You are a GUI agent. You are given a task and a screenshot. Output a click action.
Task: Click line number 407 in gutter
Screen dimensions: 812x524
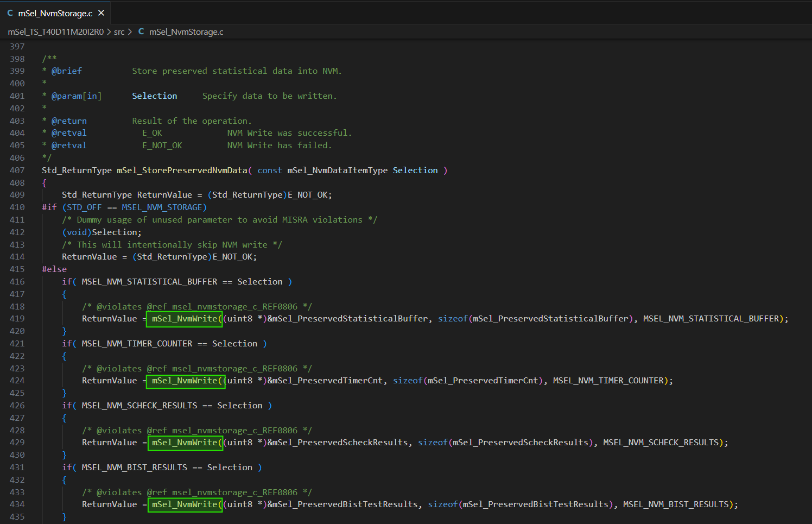click(x=17, y=171)
